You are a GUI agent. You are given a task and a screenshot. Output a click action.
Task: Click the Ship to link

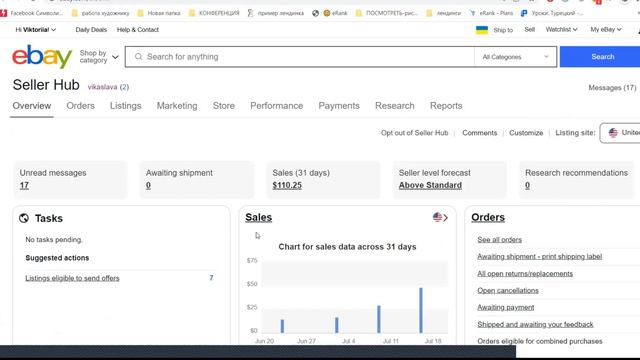[x=503, y=30]
